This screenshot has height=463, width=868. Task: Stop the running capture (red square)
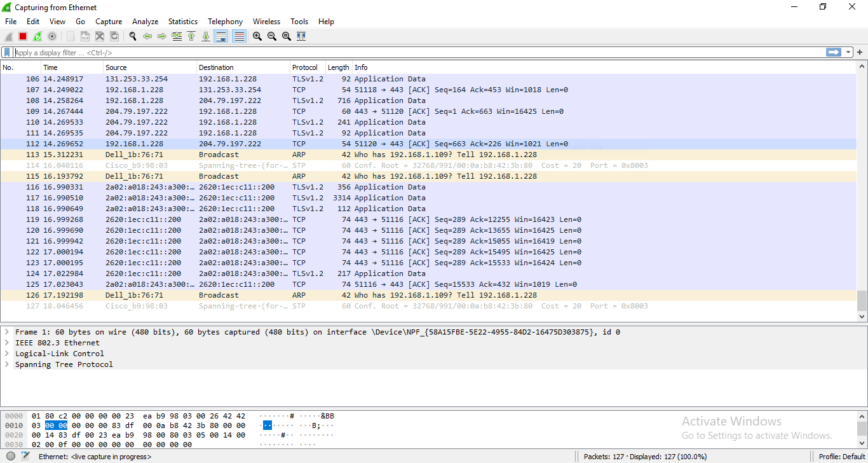pos(23,36)
